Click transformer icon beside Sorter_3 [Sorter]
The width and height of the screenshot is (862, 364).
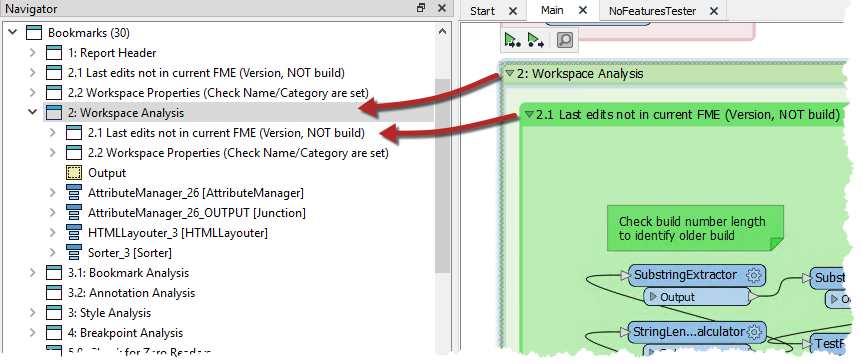74,253
